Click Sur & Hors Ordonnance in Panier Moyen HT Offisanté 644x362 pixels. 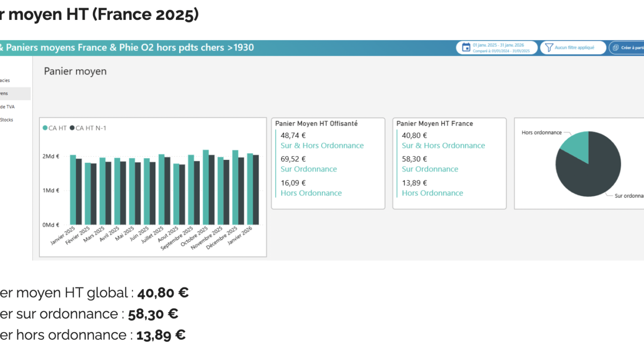[322, 145]
